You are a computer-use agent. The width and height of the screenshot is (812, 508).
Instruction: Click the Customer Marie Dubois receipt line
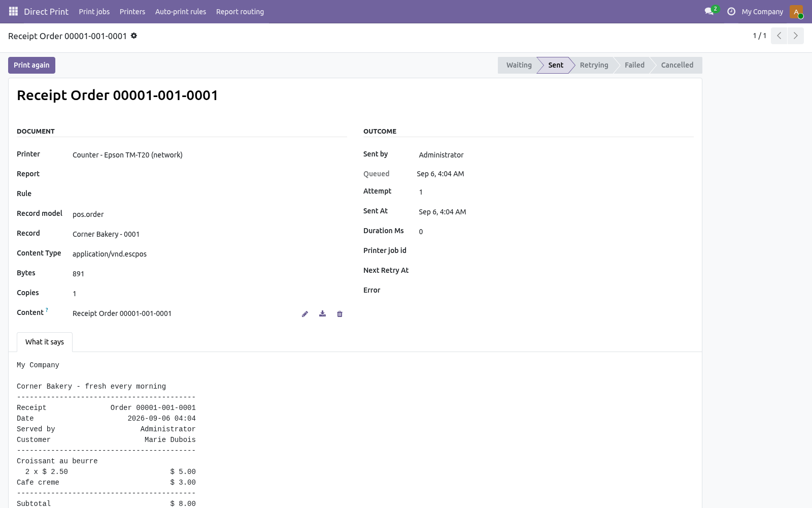pos(106,440)
